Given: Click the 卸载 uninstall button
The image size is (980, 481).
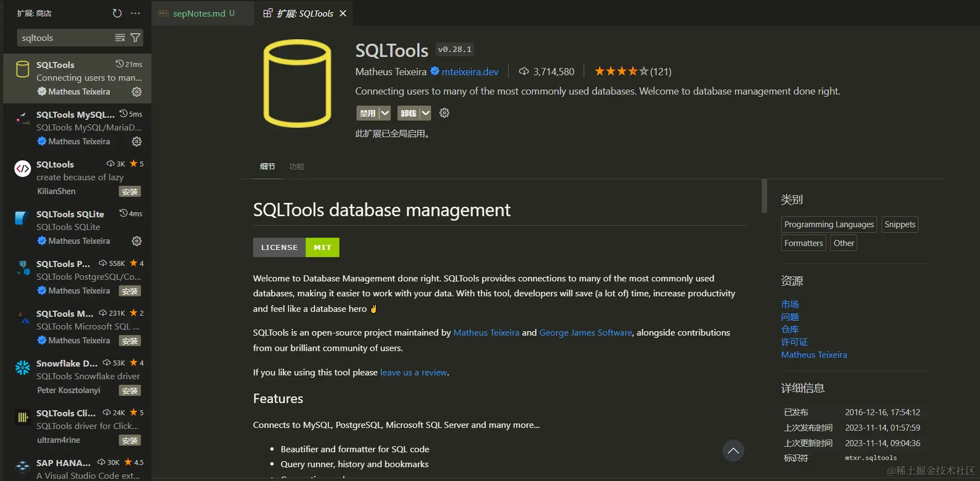Looking at the screenshot, I should coord(408,113).
